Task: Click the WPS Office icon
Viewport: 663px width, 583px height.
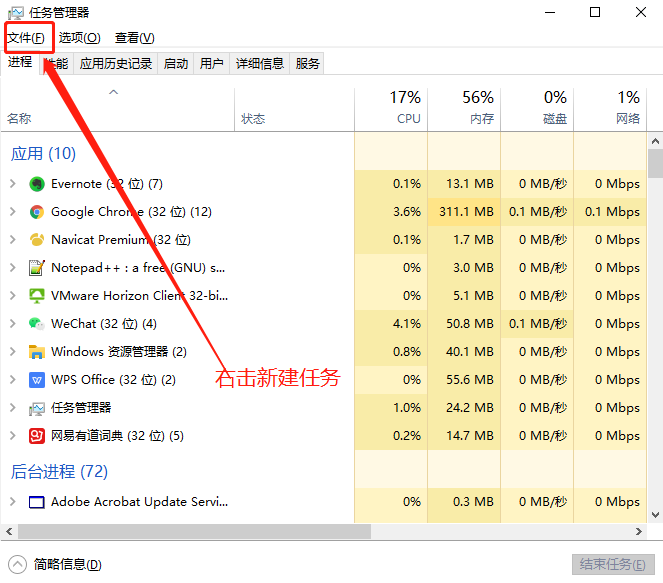Action: 37,380
